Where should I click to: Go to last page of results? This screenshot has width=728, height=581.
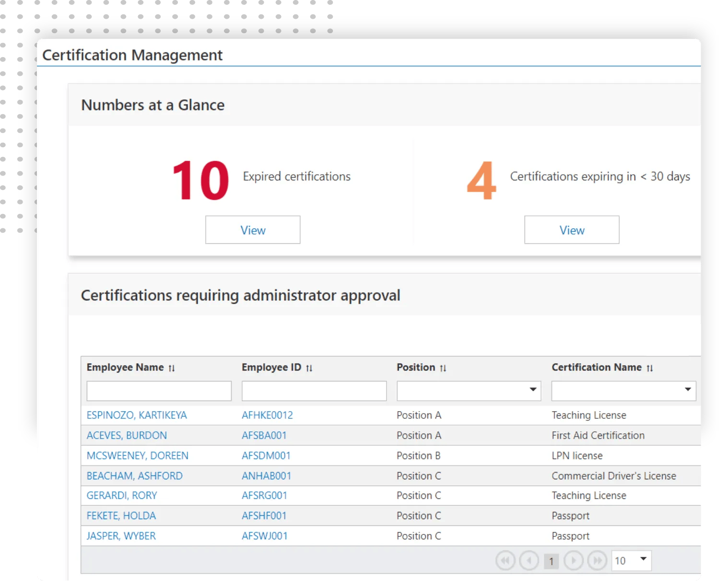pyautogui.click(x=597, y=560)
